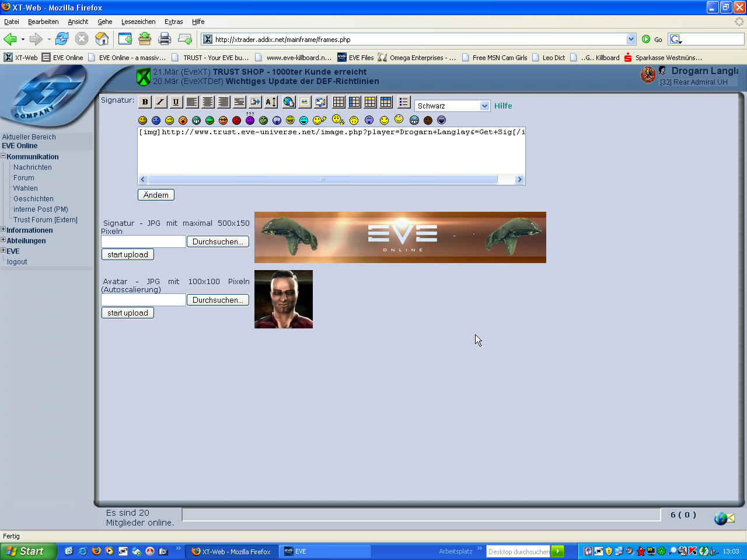The image size is (747, 560).
Task: Open the Extras menu
Action: click(x=174, y=22)
